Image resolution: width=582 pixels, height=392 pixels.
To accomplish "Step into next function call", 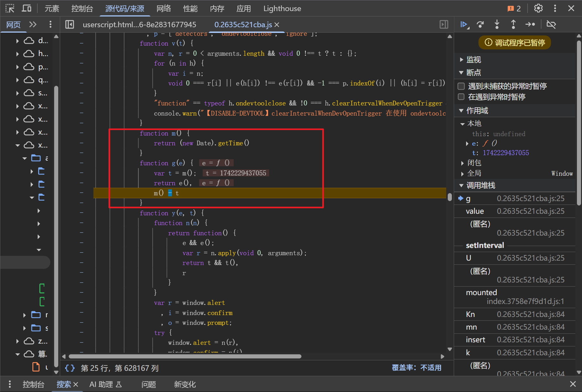I will click(497, 24).
